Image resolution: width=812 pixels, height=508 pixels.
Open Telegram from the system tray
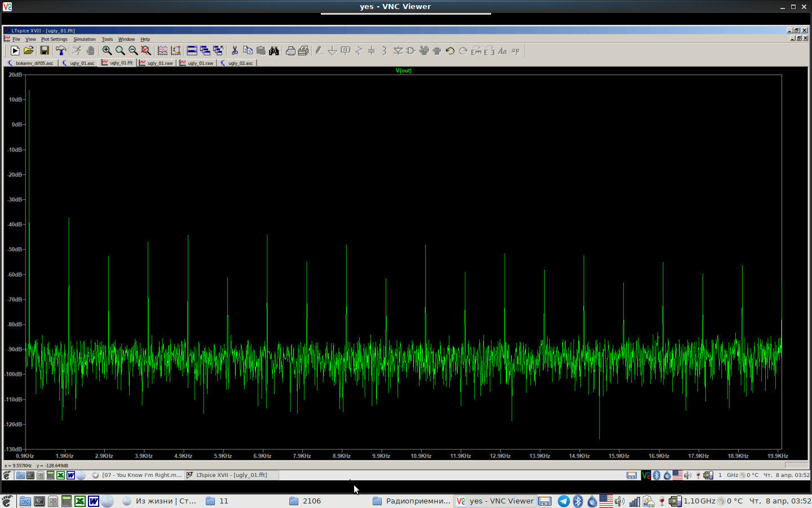pos(563,501)
